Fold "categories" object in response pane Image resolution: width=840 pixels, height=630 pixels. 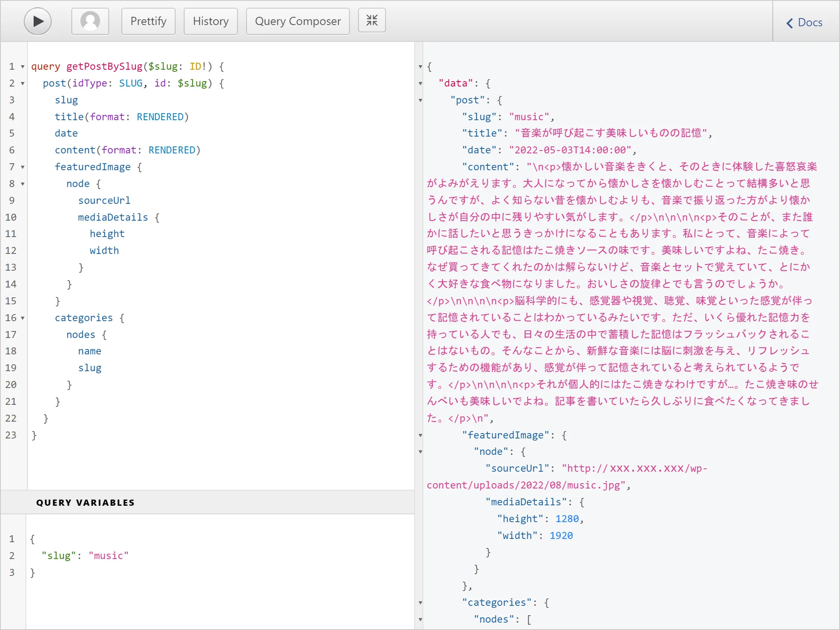pyautogui.click(x=420, y=603)
